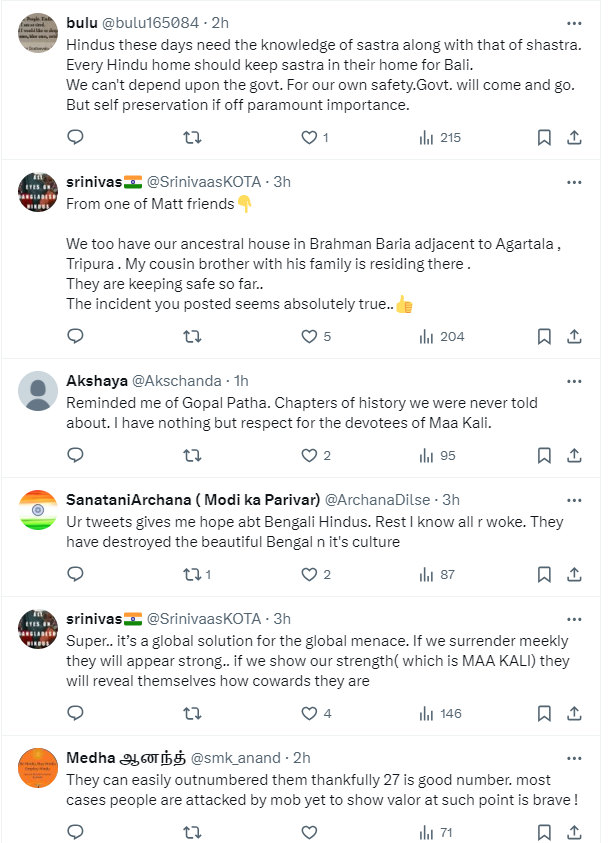This screenshot has width=610, height=843.
Task: Retweet bulu's tweet
Action: (x=192, y=137)
